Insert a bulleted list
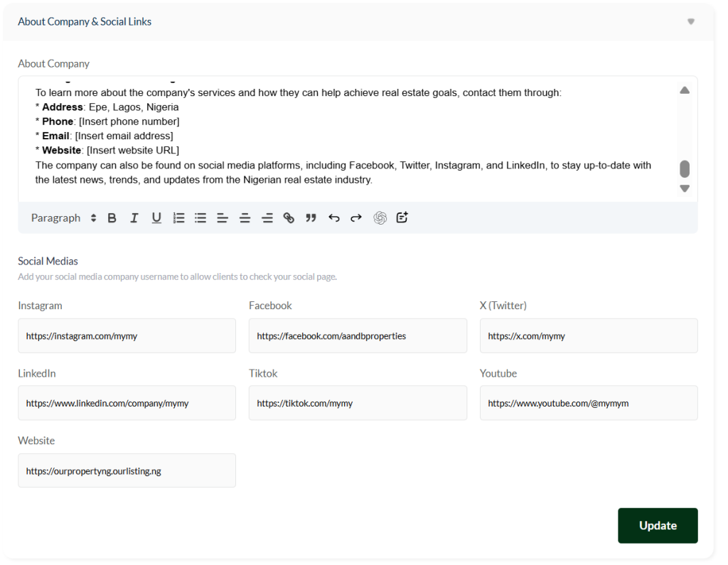Image resolution: width=728 pixels, height=565 pixels. click(200, 218)
